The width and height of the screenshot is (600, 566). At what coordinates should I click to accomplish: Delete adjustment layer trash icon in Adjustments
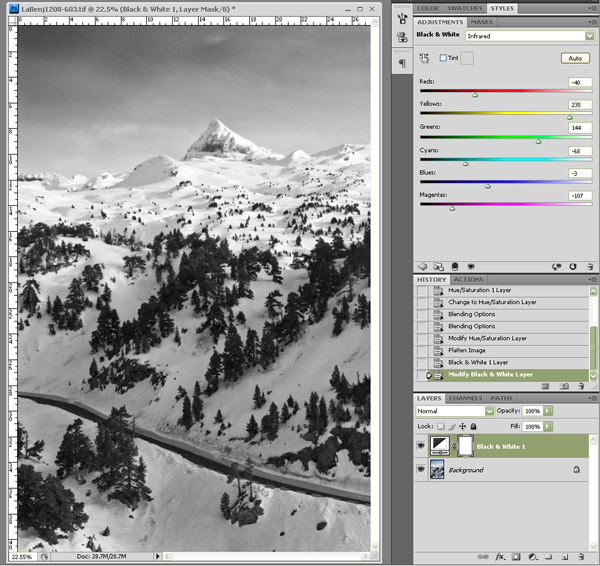point(590,266)
